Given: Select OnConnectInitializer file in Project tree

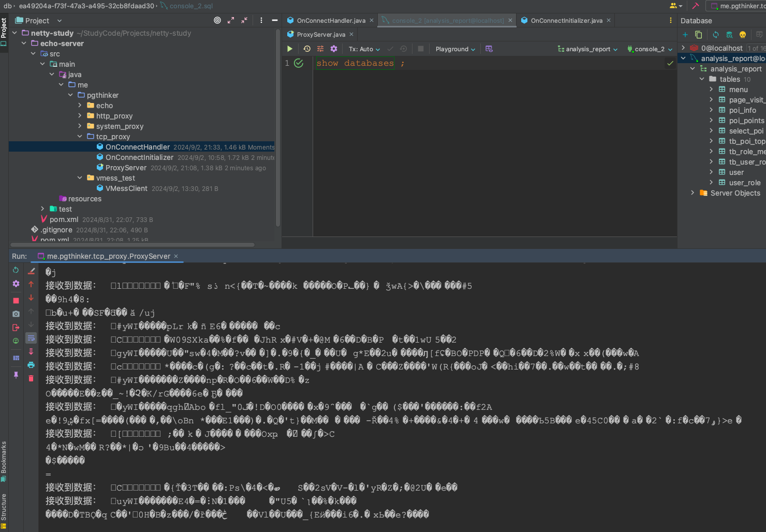Looking at the screenshot, I should (139, 157).
